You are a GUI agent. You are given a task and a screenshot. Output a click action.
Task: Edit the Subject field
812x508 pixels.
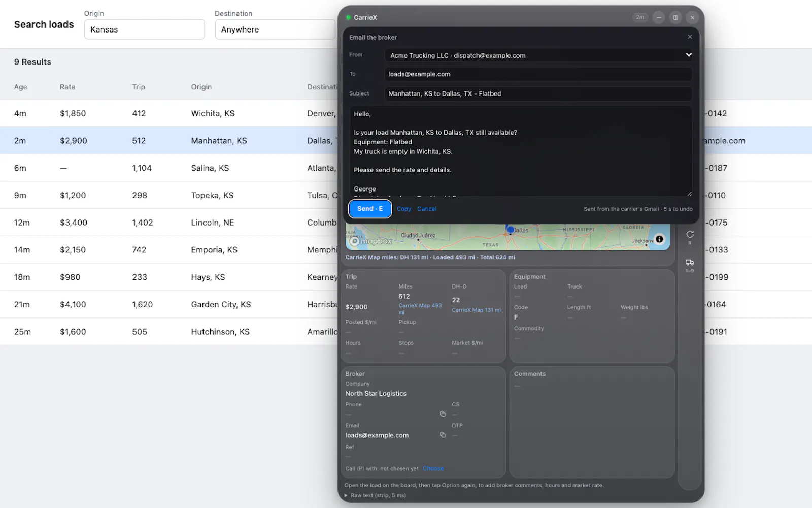(538, 93)
